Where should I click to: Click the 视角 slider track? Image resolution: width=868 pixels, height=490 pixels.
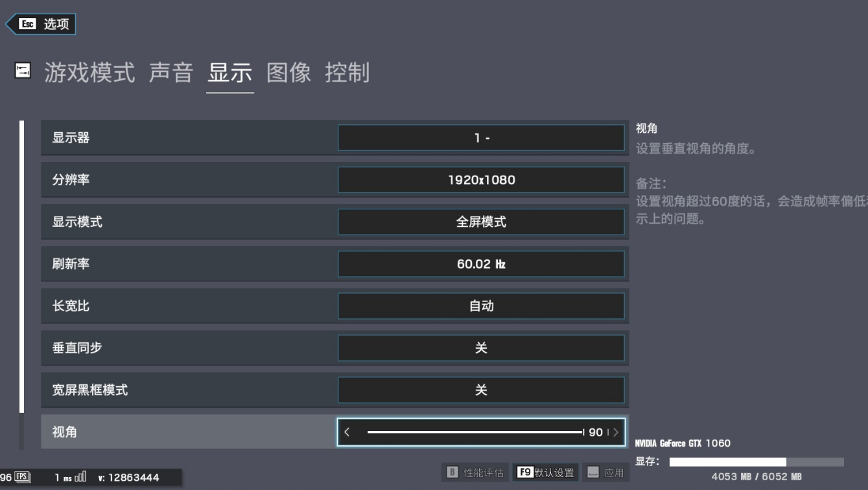coord(475,432)
